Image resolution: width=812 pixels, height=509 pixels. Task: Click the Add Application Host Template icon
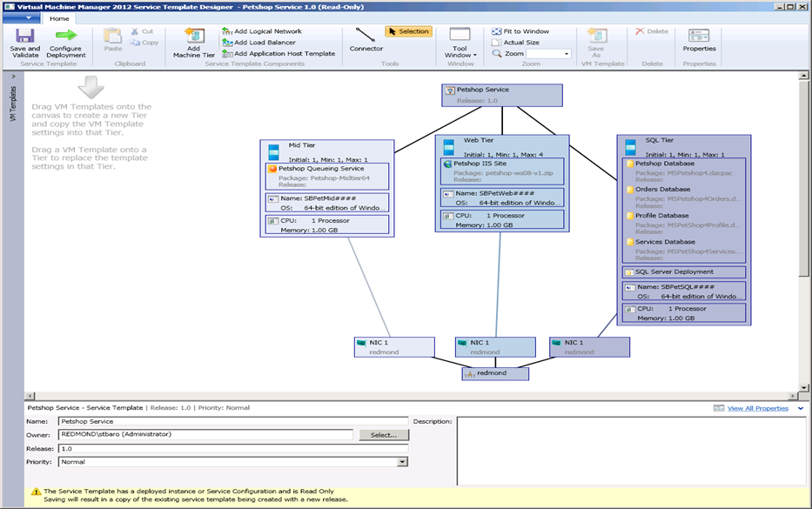click(x=227, y=53)
